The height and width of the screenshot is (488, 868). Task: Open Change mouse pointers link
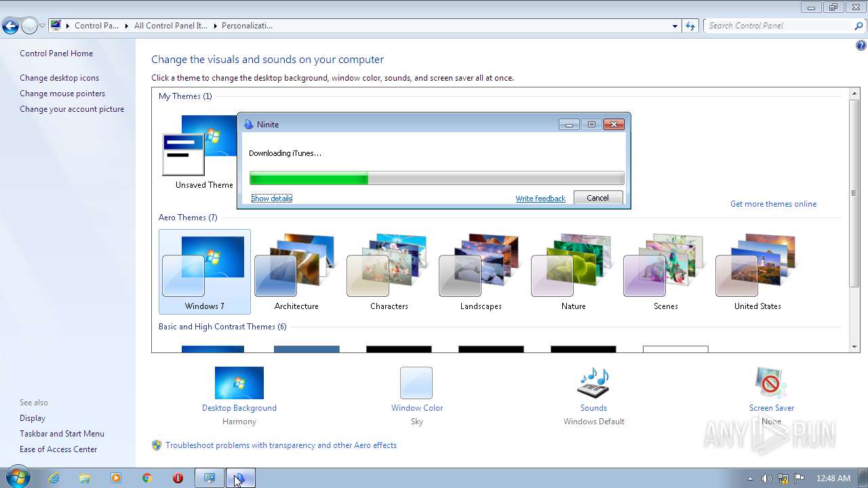(62, 94)
